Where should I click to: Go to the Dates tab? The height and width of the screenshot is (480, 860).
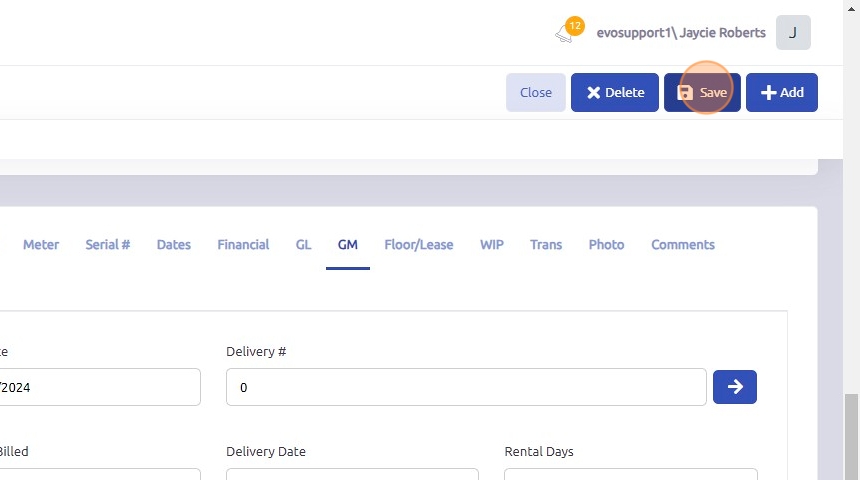[x=174, y=245]
